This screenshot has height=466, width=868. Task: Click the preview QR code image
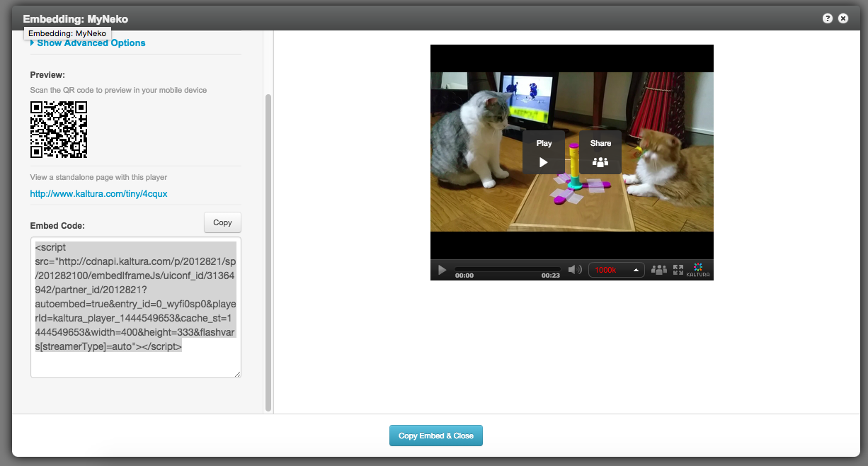click(x=59, y=130)
